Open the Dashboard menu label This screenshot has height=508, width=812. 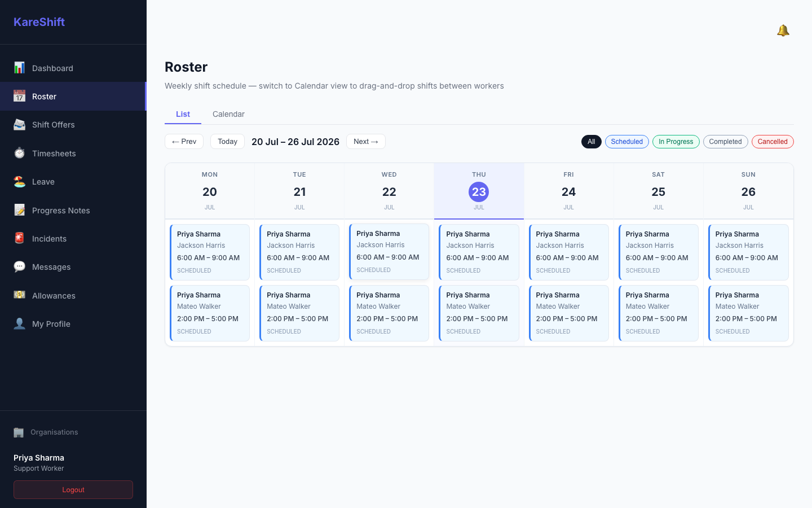(52, 68)
